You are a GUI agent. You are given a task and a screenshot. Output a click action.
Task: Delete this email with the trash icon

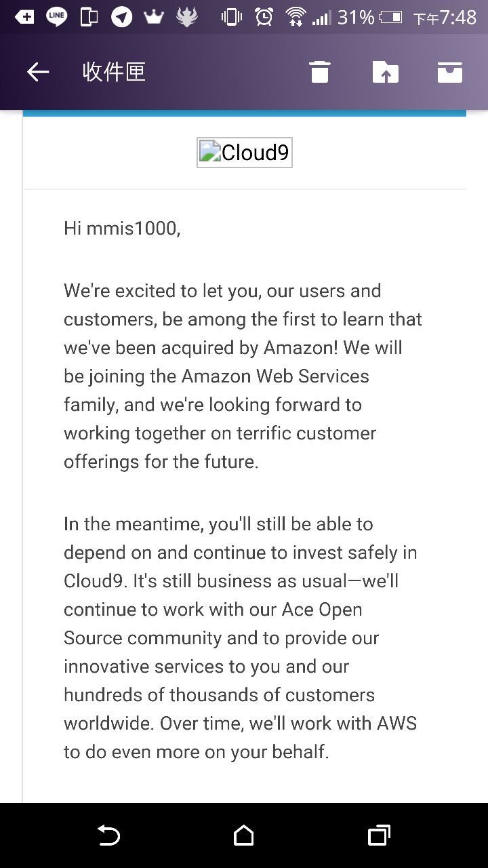click(x=319, y=72)
